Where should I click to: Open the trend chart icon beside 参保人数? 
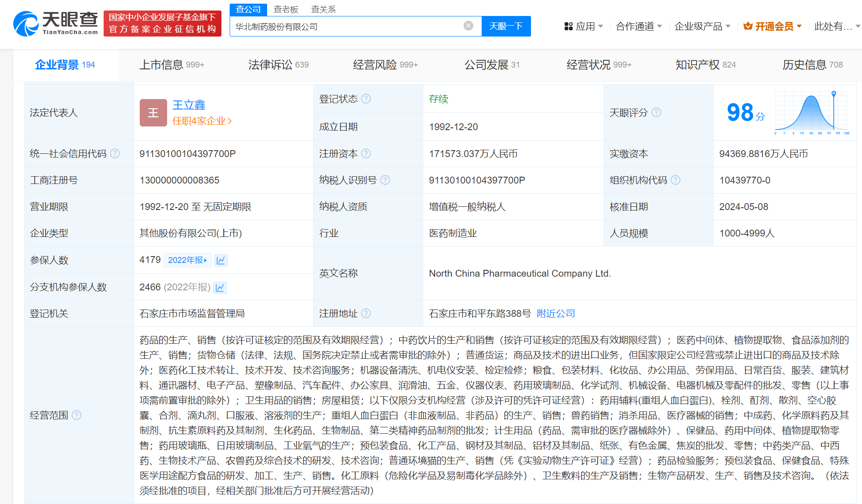tap(221, 260)
